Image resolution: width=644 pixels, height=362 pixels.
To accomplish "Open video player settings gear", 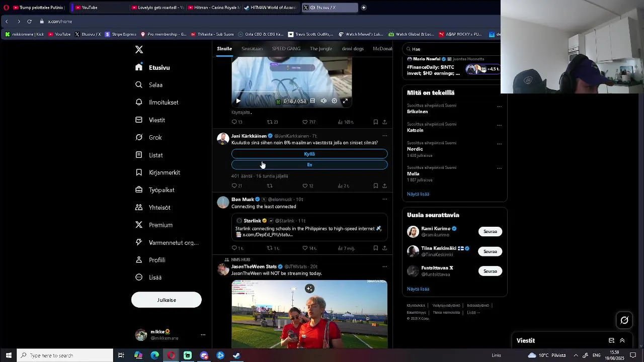I will pos(334,101).
